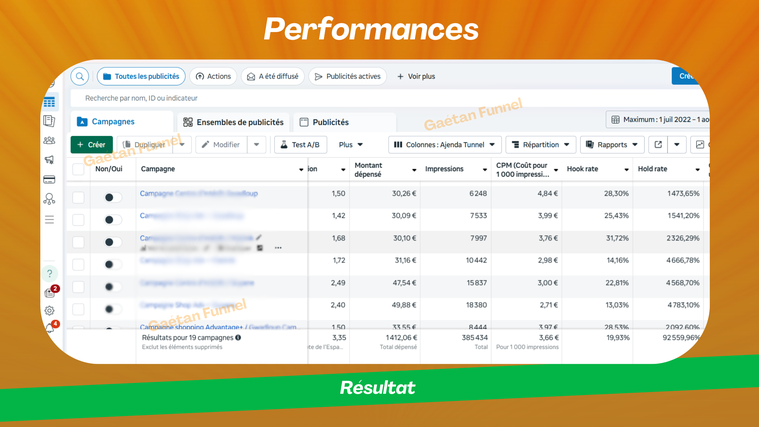Toggle the campaign switch in 7 533 impressions row
759x427 pixels.
113,219
